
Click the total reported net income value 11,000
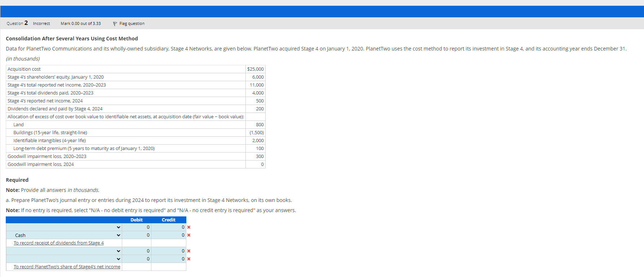(257, 85)
